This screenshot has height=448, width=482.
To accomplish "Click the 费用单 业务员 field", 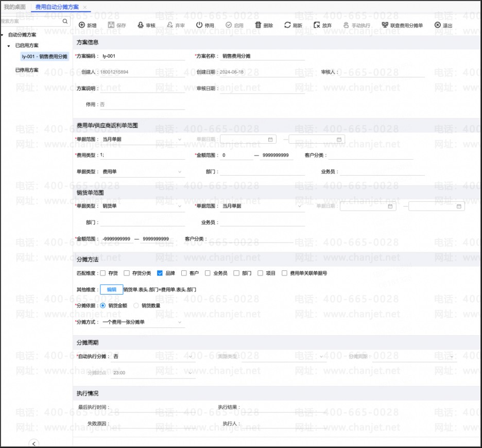I will tap(382, 171).
